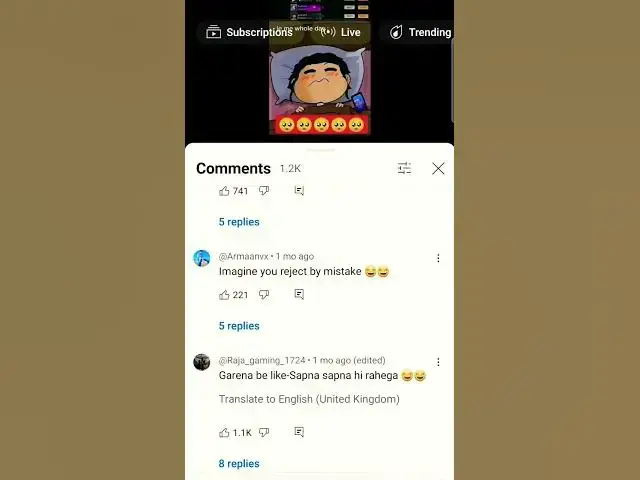Viewport: 640px width, 480px height.
Task: Open comment sort and filter options
Action: [404, 168]
